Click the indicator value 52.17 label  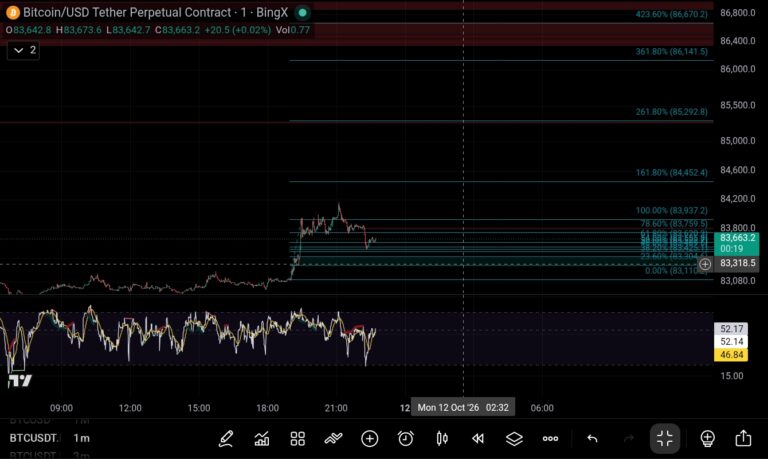pos(731,329)
